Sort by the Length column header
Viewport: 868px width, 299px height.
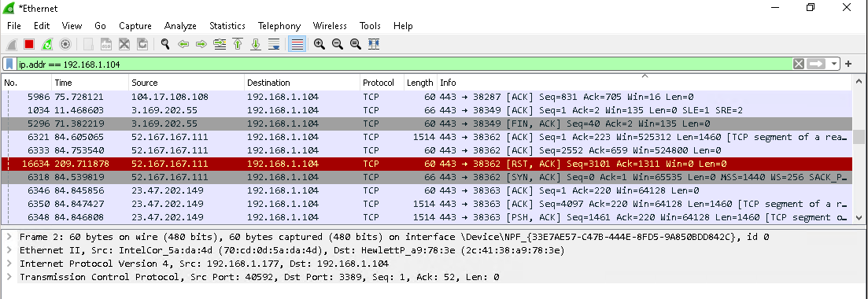(420, 83)
